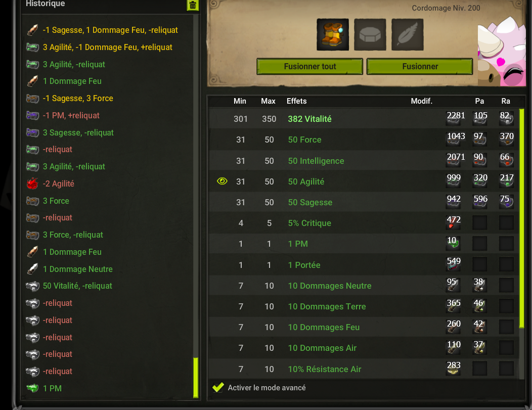532x410 pixels.
Task: Select the '-1 PM, +reliquat' history entry
Action: click(71, 116)
